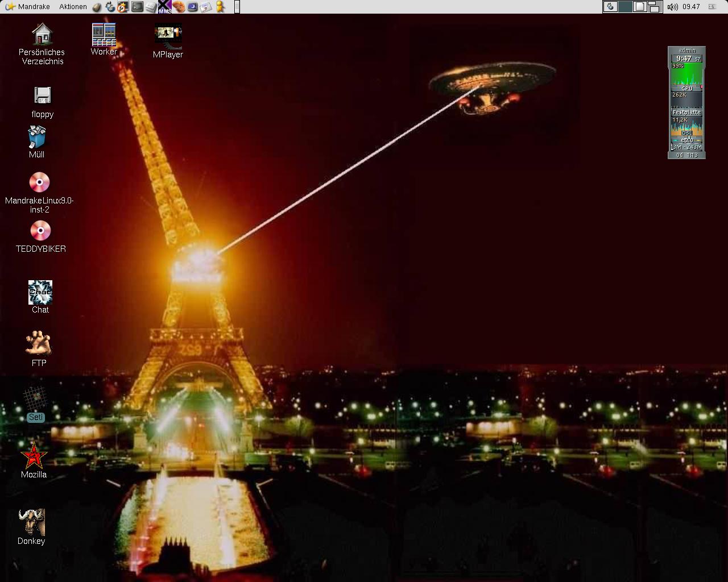This screenshot has height=582, width=728.
Task: Click the Festplatte disk label
Action: pyautogui.click(x=687, y=113)
